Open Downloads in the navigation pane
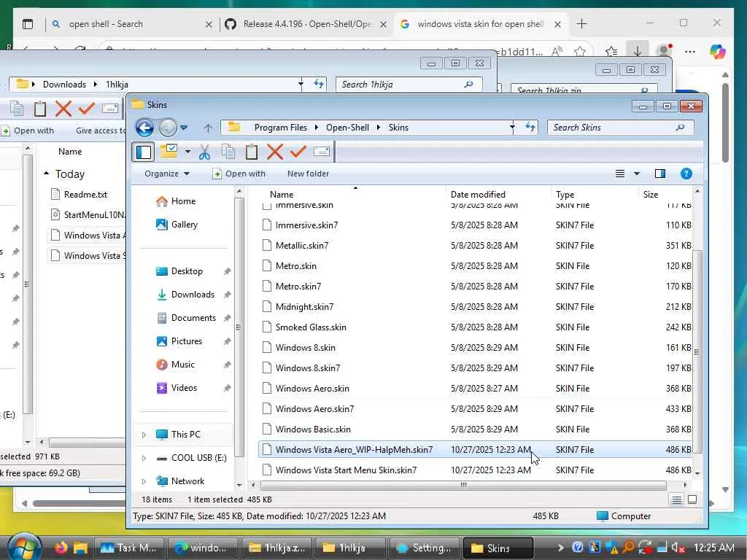Image resolution: width=747 pixels, height=560 pixels. coord(193,295)
